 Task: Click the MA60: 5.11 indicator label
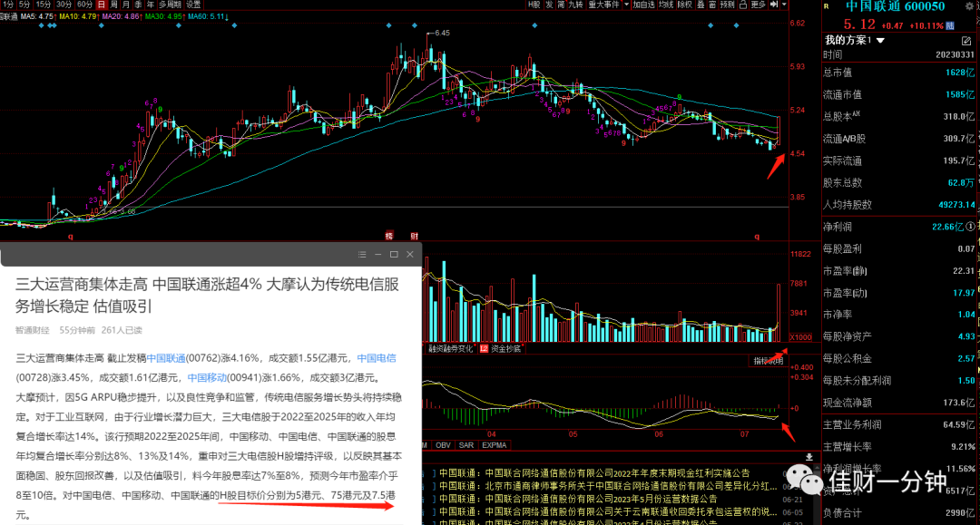coord(208,17)
